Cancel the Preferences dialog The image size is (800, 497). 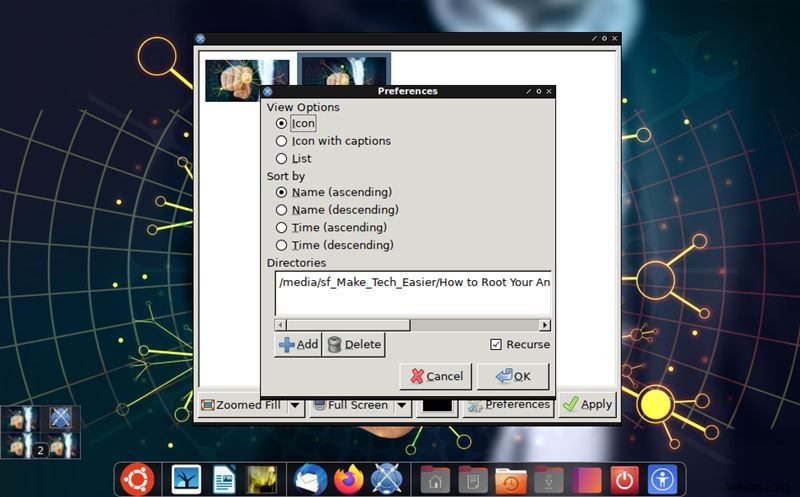point(436,377)
